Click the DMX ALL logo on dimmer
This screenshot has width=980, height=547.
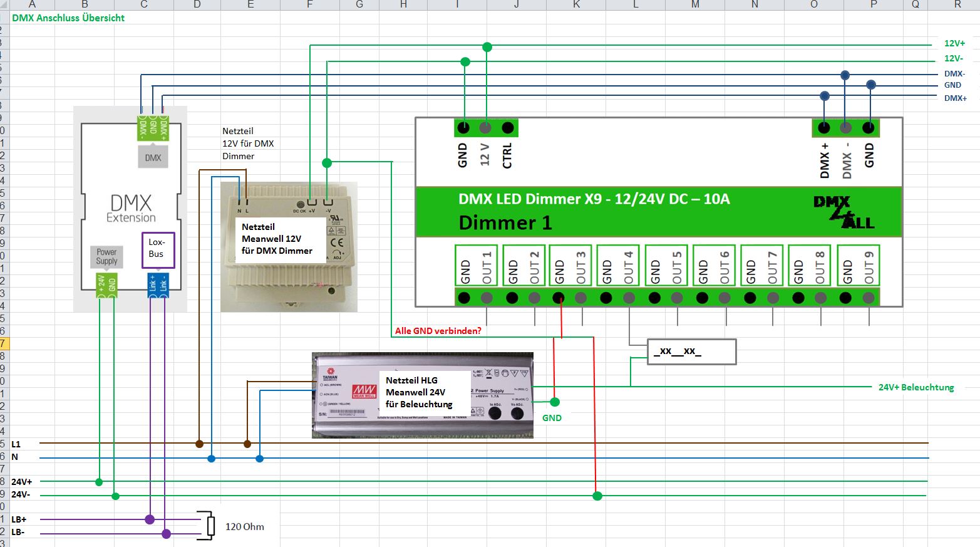(x=843, y=212)
